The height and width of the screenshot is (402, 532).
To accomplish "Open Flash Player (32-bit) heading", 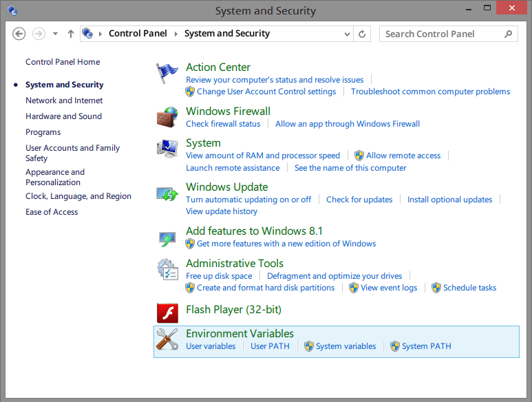I will click(x=233, y=310).
